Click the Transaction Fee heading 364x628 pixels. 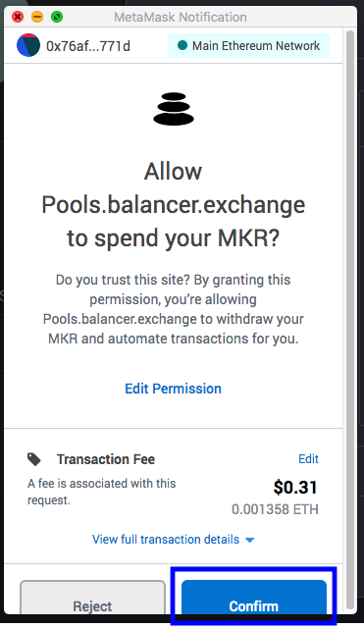click(106, 459)
